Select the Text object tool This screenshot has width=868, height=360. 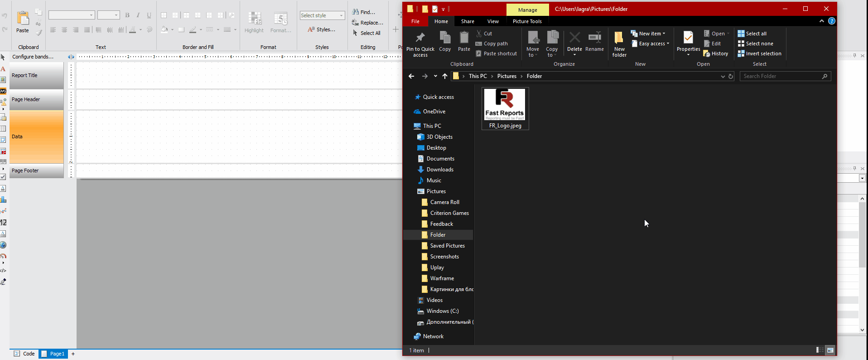[3, 69]
